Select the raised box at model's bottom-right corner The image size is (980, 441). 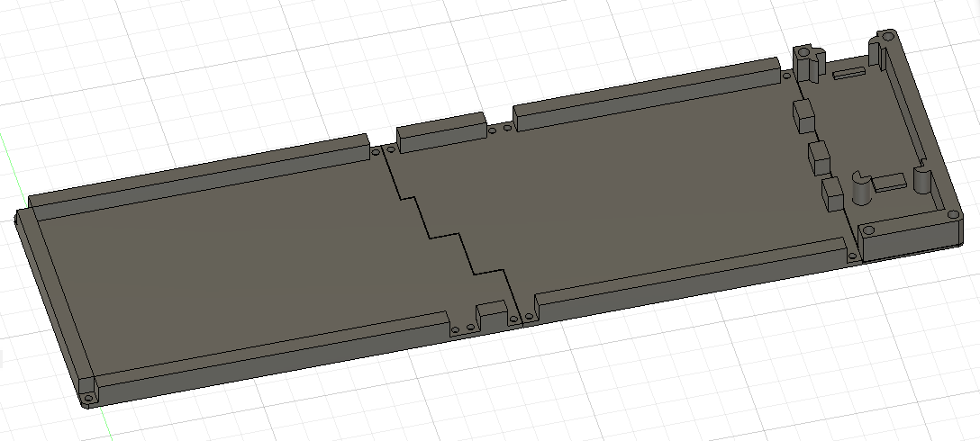[x=910, y=236]
